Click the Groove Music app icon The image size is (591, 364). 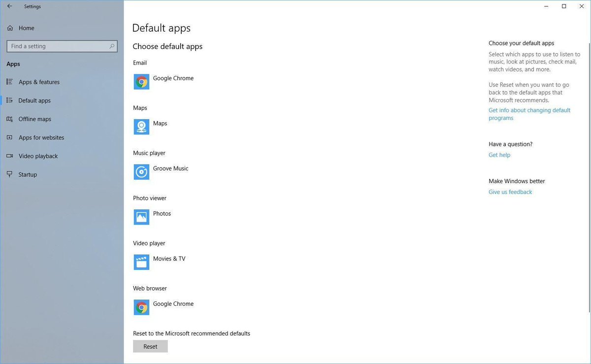(141, 172)
